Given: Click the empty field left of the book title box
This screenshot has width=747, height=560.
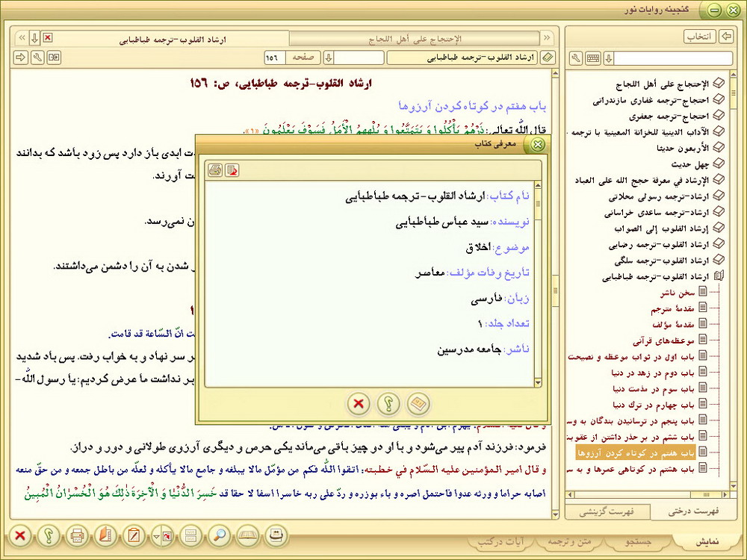Looking at the screenshot, I should (x=359, y=57).
